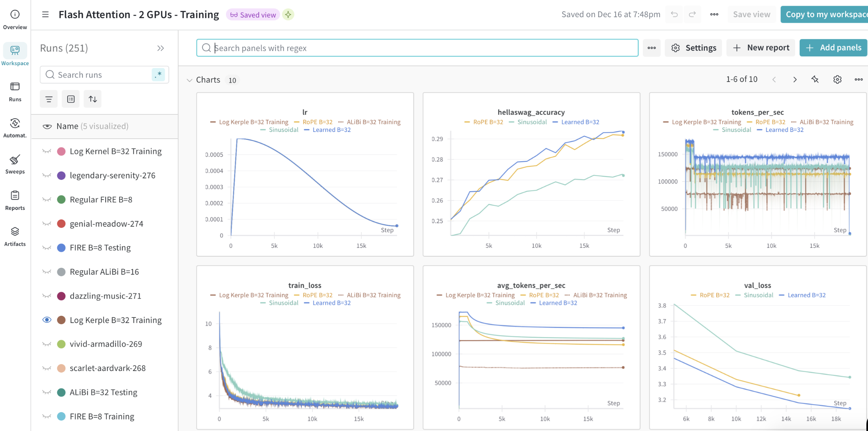Viewport: 868px width, 431px height.
Task: Click the Add panels button
Action: (833, 48)
